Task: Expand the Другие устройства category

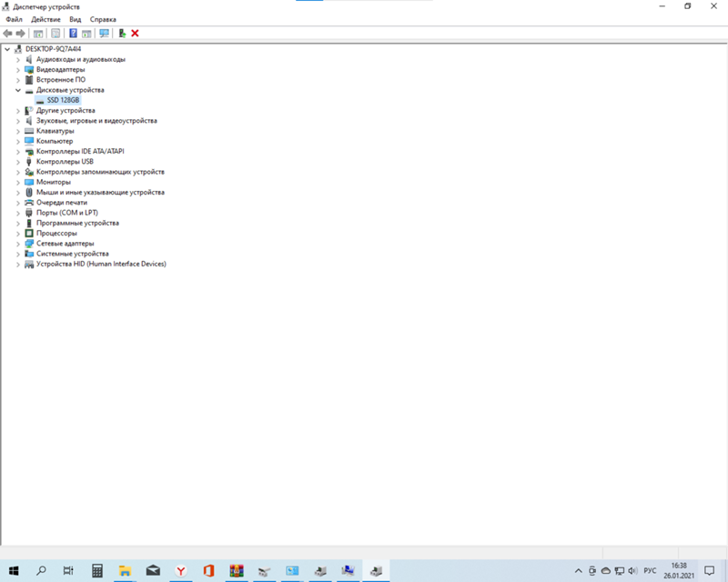Action: click(18, 110)
